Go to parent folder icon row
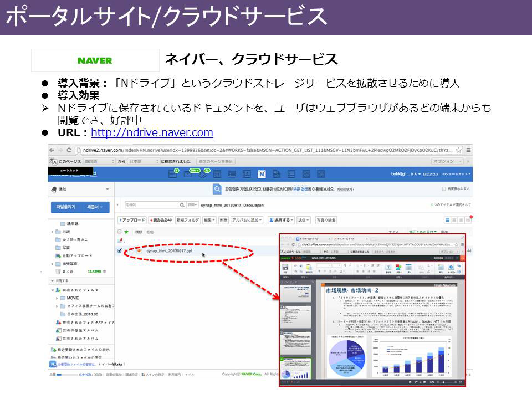532x399 pixels. (120, 241)
